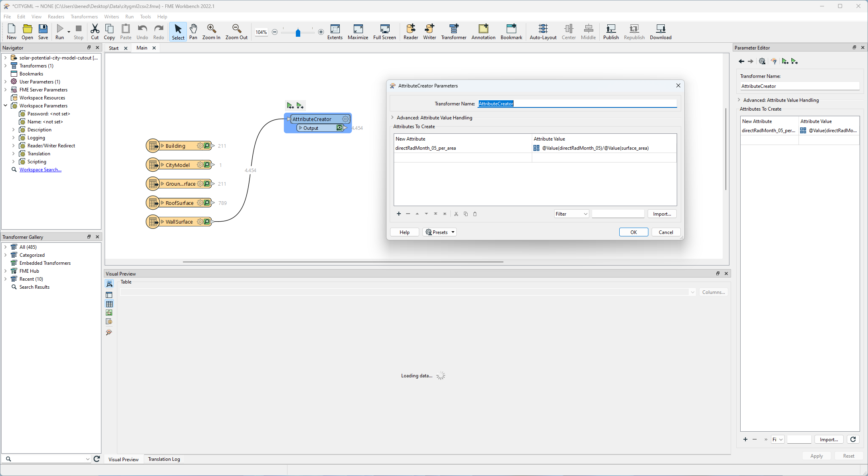The image size is (868, 476).
Task: Click the Zoom In magnifier tool
Action: point(211,32)
